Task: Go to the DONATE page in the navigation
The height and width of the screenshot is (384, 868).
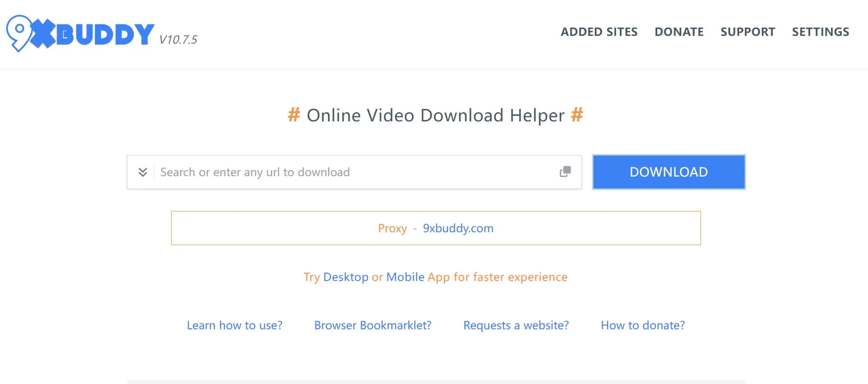Action: pos(679,32)
